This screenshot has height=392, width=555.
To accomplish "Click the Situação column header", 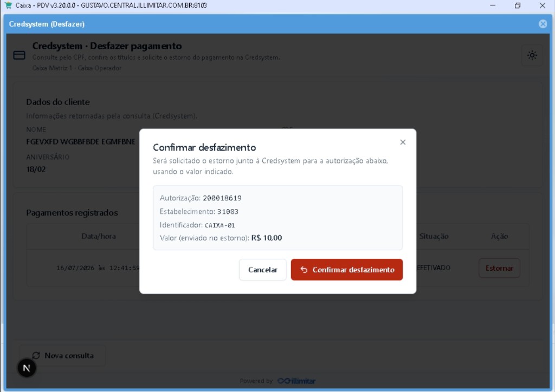I will coord(434,236).
